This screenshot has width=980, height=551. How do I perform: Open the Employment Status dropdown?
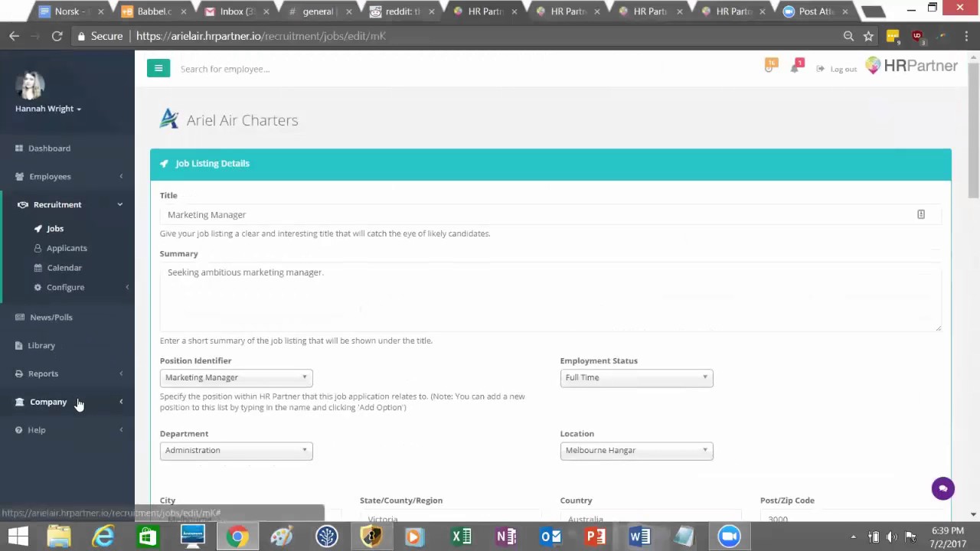[x=636, y=377]
